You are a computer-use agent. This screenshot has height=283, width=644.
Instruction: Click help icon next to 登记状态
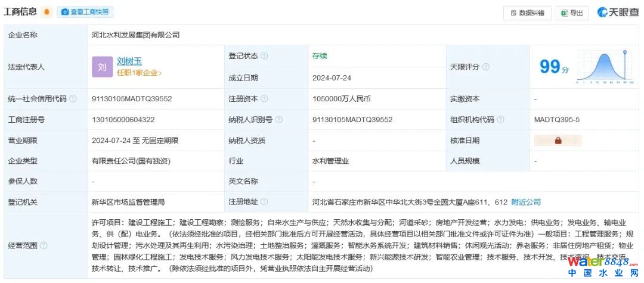tap(264, 56)
